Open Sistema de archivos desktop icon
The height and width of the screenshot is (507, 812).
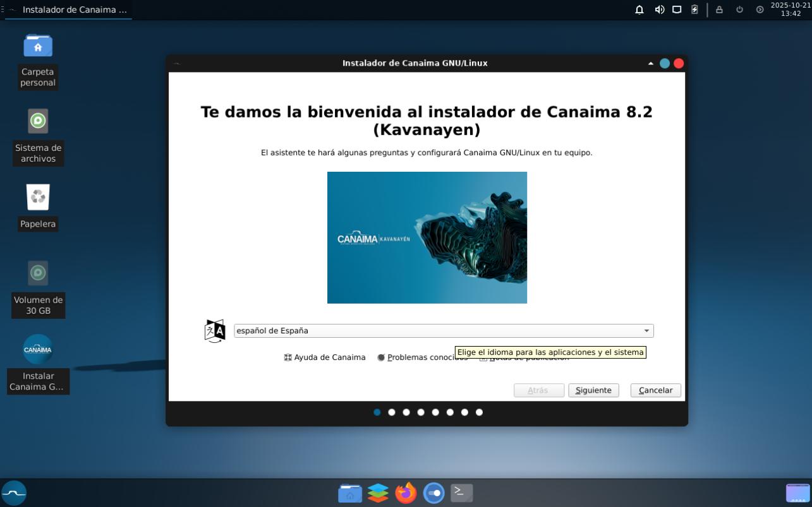pos(38,121)
